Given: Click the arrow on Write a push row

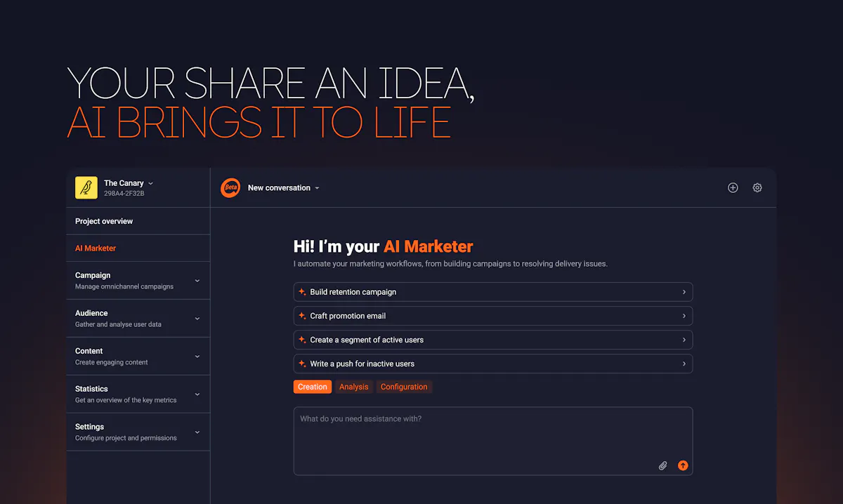Looking at the screenshot, I should coord(684,364).
